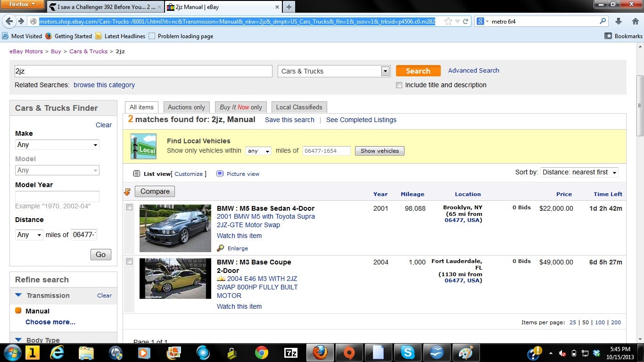The image size is (644, 362).
Task: Click Enlarge magnifier icon for M5
Action: pyautogui.click(x=221, y=248)
